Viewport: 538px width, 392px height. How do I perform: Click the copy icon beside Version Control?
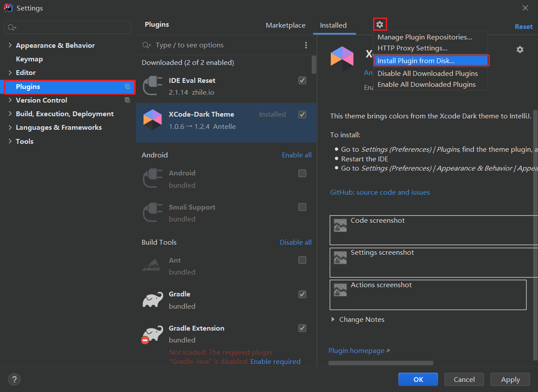(x=127, y=100)
